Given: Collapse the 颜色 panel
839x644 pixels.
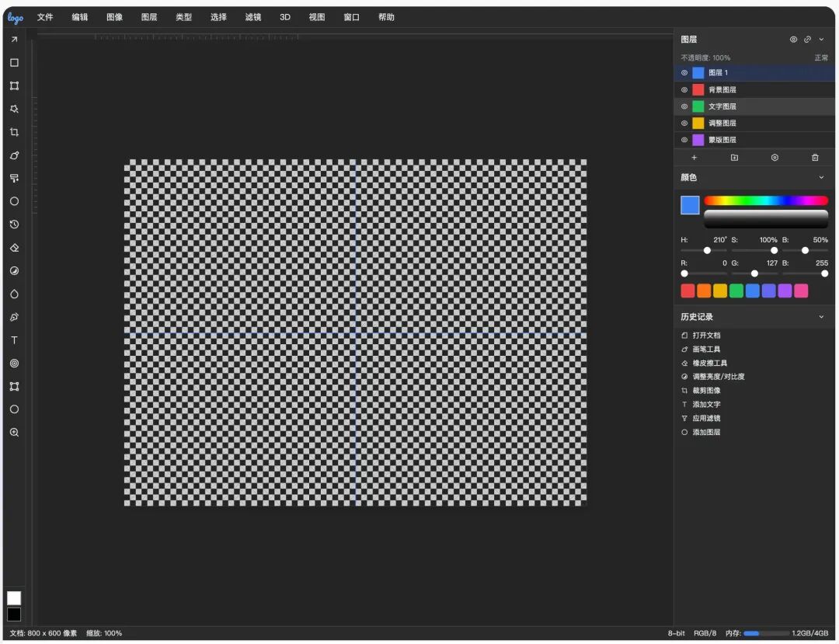Looking at the screenshot, I should click(821, 178).
